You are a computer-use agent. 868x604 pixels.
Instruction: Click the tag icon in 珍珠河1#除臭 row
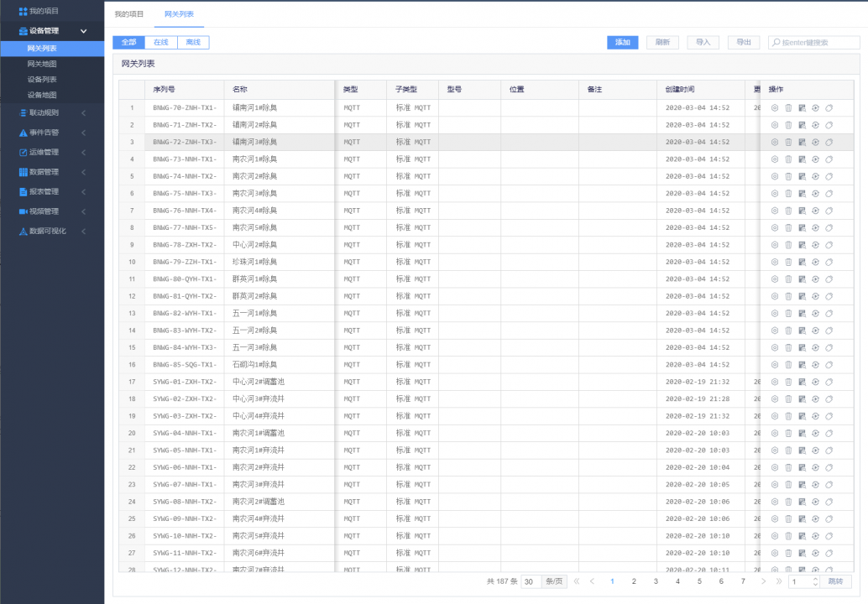(829, 263)
